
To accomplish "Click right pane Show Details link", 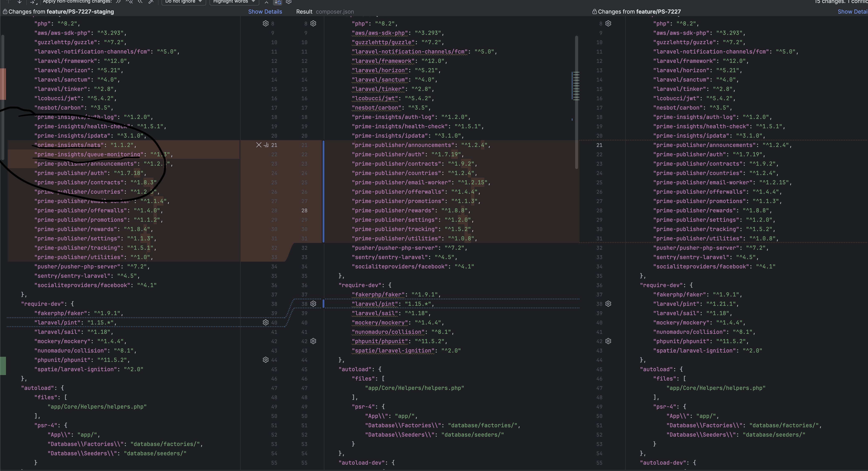I will point(852,12).
